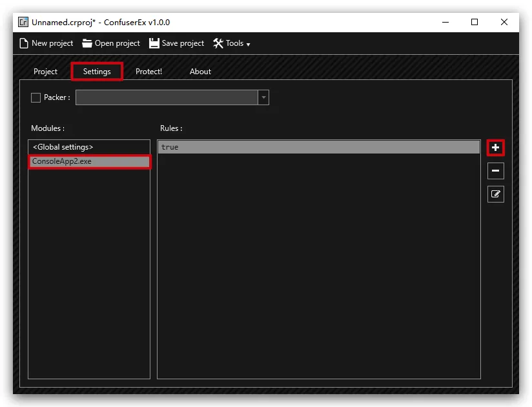Click the Tools wrench icon
The width and height of the screenshot is (532, 407).
pos(218,43)
